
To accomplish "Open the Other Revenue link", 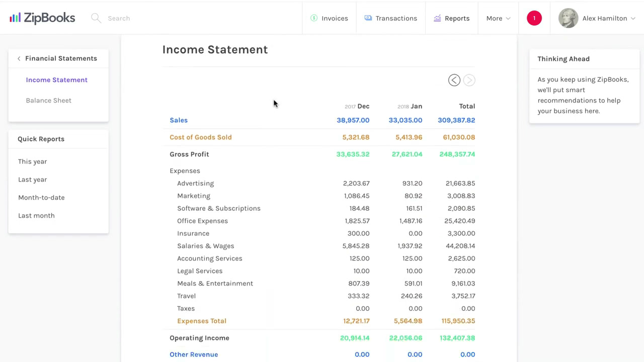I will point(194,354).
